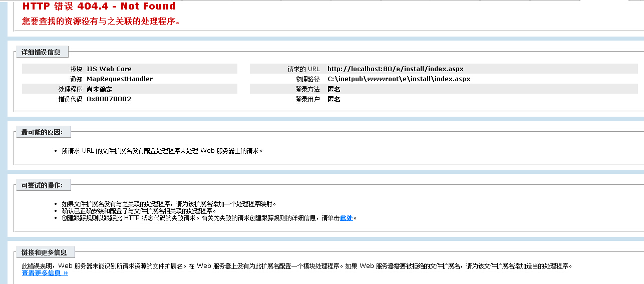The image size is (644, 284).
Task: Select the '尚未确定' handler value
Action: point(100,89)
